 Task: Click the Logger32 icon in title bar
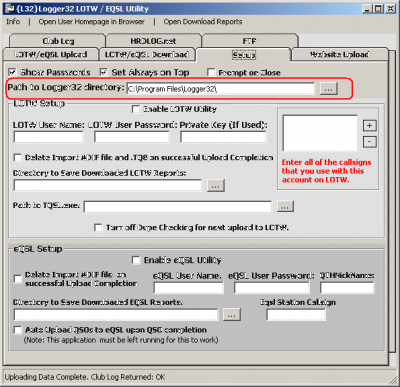(x=10, y=9)
